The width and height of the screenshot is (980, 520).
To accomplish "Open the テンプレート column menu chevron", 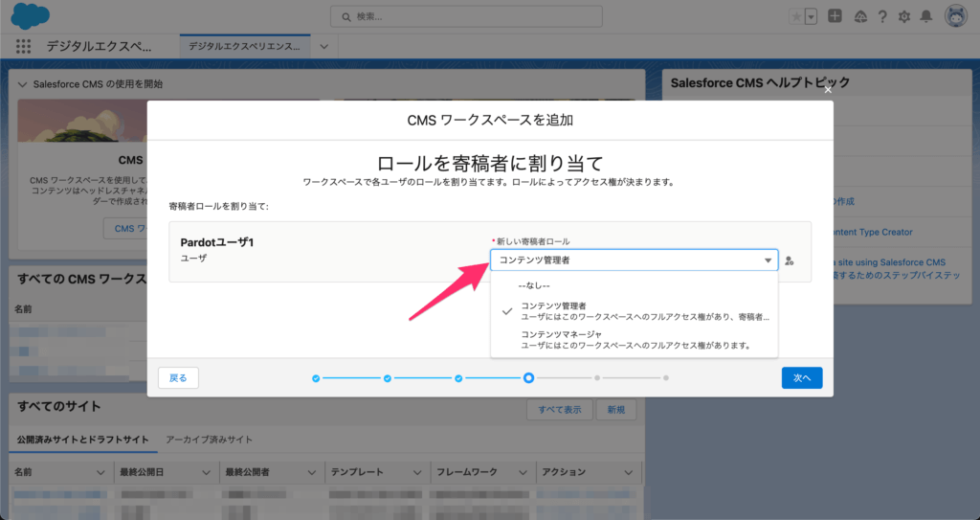I will click(417, 472).
